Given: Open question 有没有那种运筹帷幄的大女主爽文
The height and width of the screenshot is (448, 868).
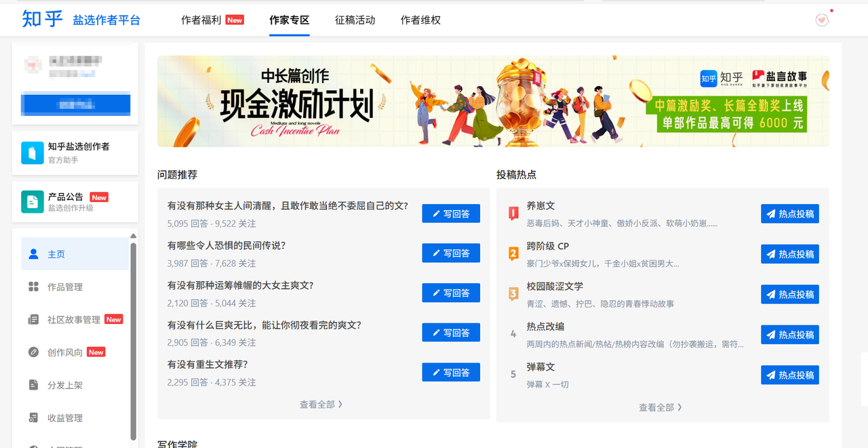Looking at the screenshot, I should tap(241, 285).
